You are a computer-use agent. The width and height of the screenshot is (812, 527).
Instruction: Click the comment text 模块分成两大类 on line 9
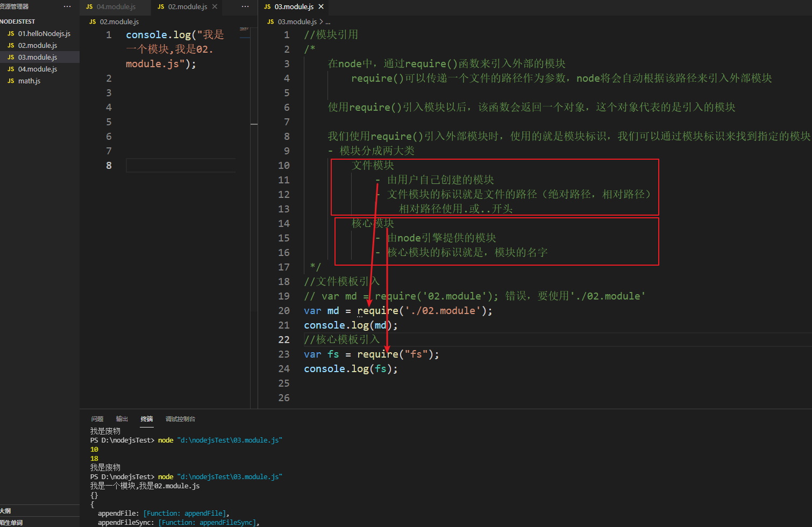[x=377, y=151]
